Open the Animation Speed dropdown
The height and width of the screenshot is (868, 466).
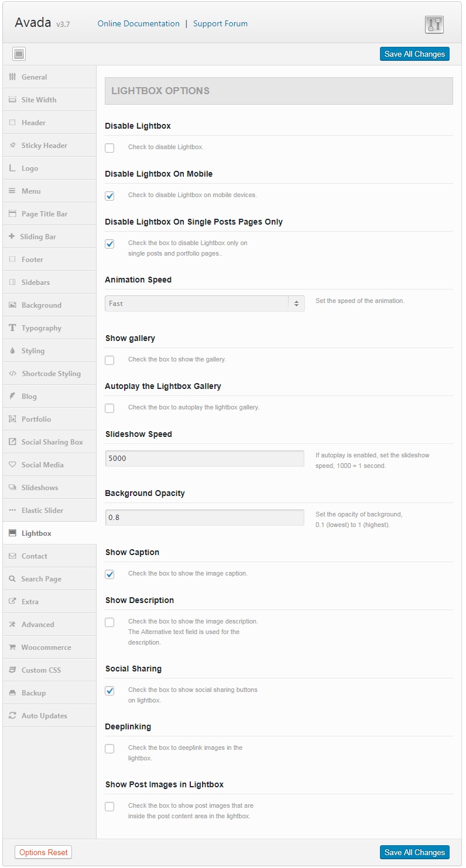click(x=205, y=304)
